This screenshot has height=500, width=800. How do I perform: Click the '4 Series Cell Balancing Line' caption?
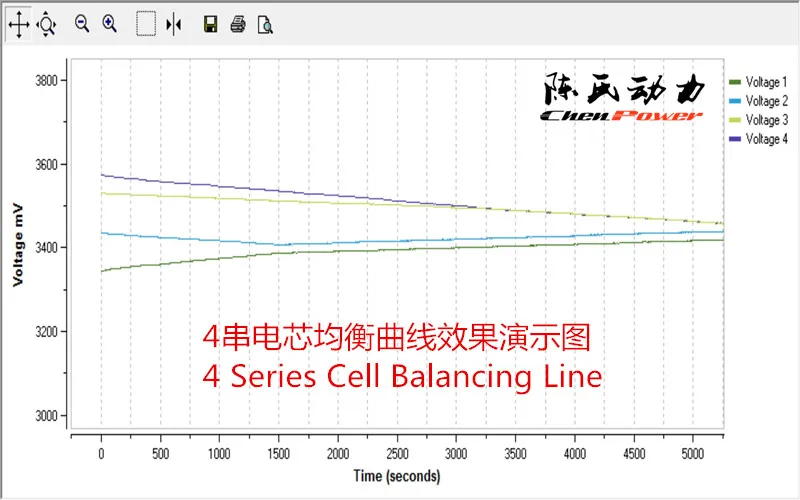coord(402,376)
